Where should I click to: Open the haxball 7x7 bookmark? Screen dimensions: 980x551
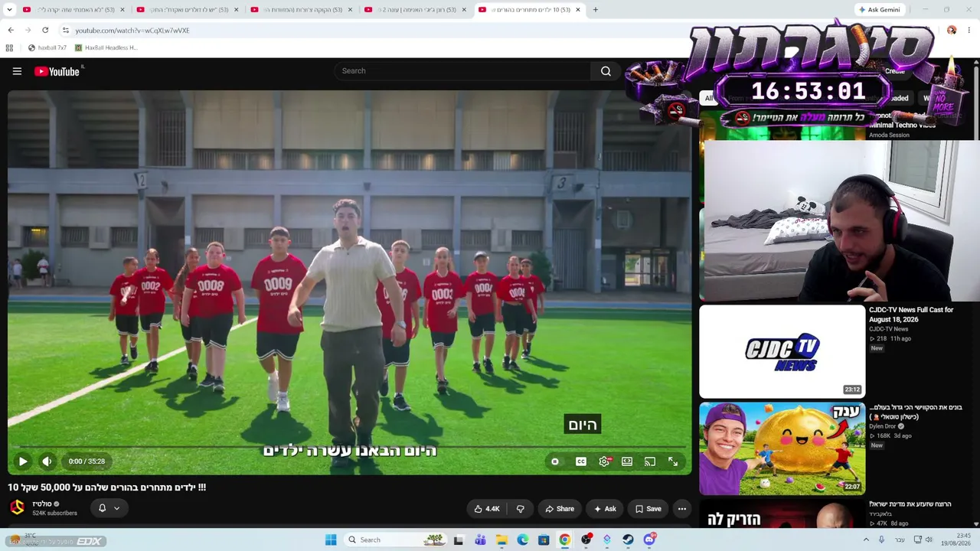(47, 47)
